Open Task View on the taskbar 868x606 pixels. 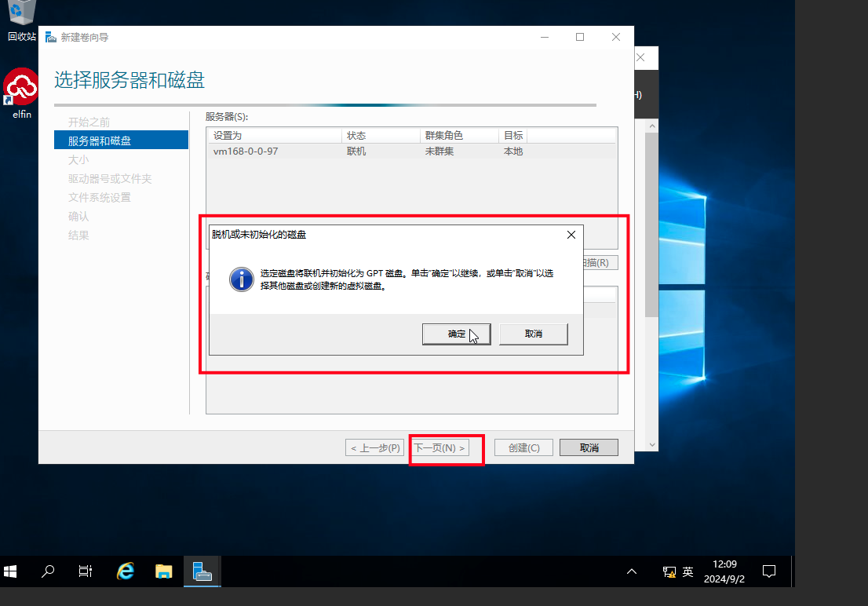(86, 571)
